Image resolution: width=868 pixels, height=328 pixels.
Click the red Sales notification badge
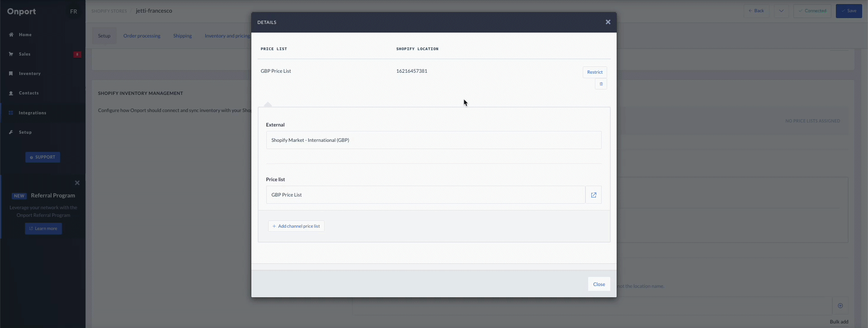point(77,54)
